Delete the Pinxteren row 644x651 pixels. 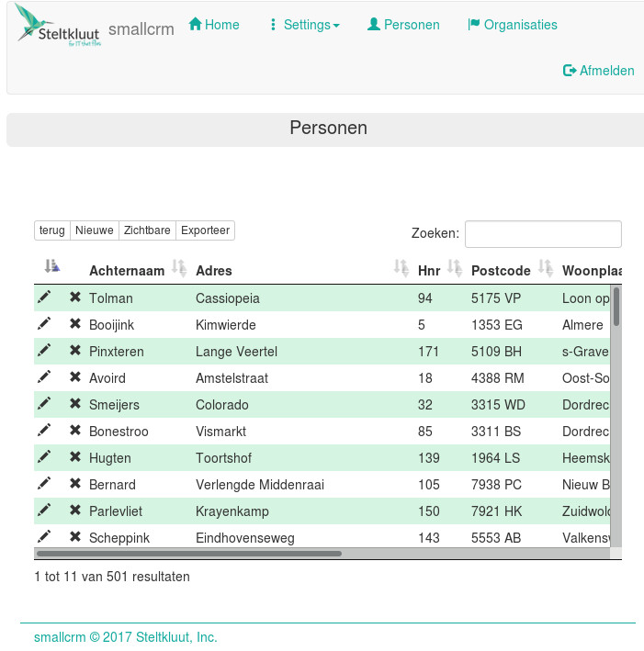click(75, 351)
